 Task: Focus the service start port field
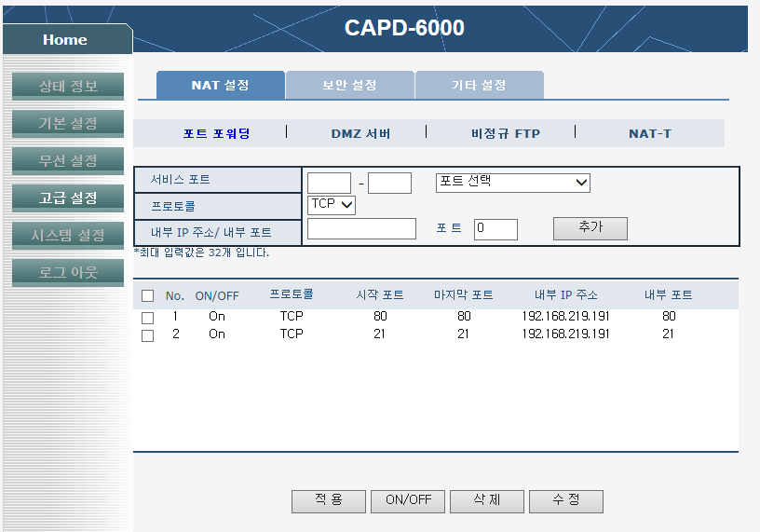point(329,184)
